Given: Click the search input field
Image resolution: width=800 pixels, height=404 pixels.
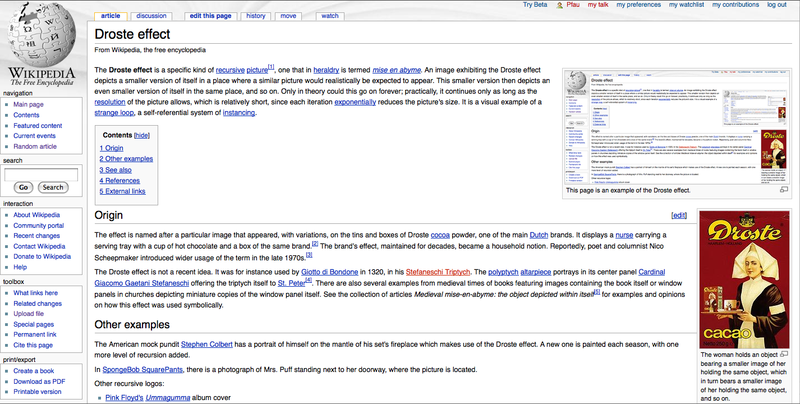Looking at the screenshot, I should (40, 173).
